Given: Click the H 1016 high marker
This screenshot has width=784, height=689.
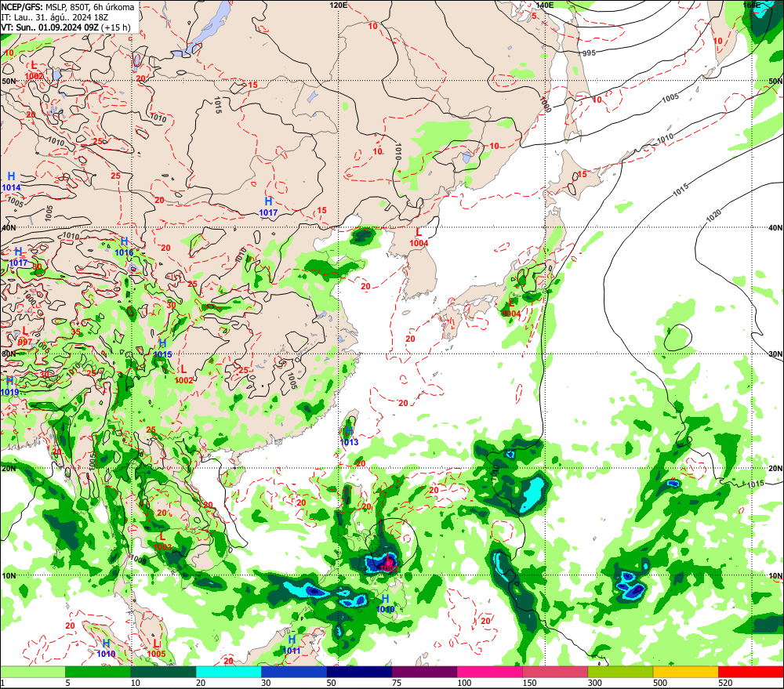Looking at the screenshot, I should click(x=124, y=247).
